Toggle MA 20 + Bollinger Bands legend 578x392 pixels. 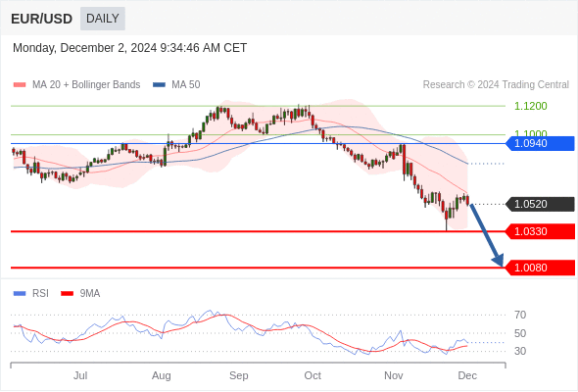click(76, 85)
